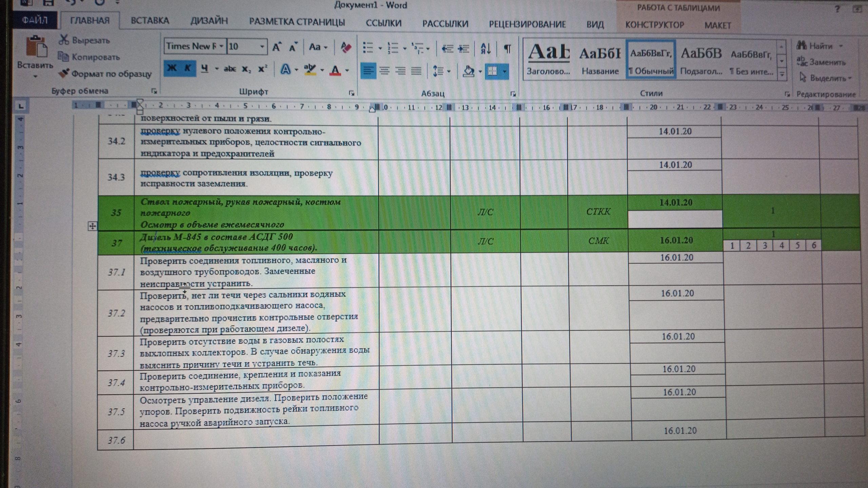
Task: Click the Decrease Indent icon
Action: [447, 48]
